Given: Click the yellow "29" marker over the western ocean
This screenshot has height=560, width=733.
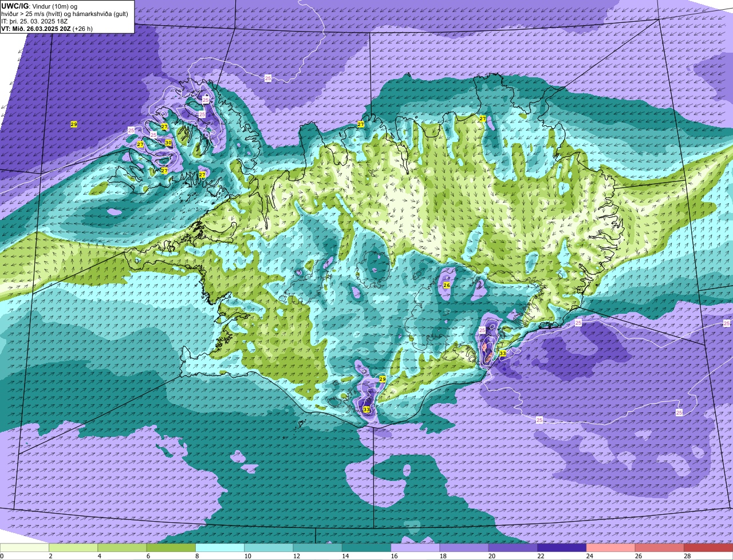Looking at the screenshot, I should point(74,124).
